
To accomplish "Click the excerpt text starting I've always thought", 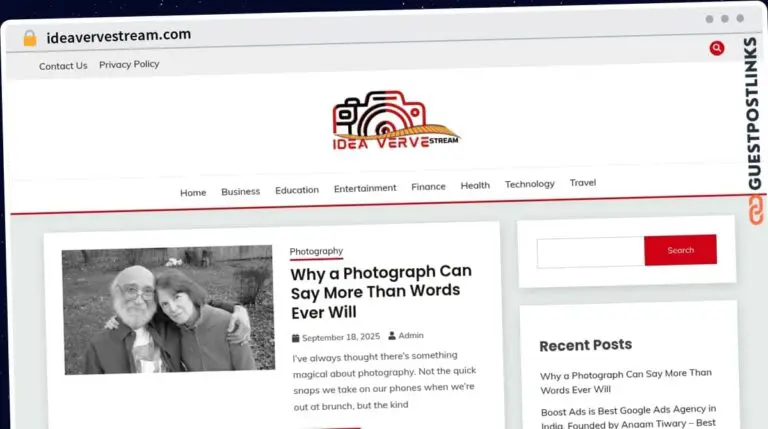I will [384, 381].
